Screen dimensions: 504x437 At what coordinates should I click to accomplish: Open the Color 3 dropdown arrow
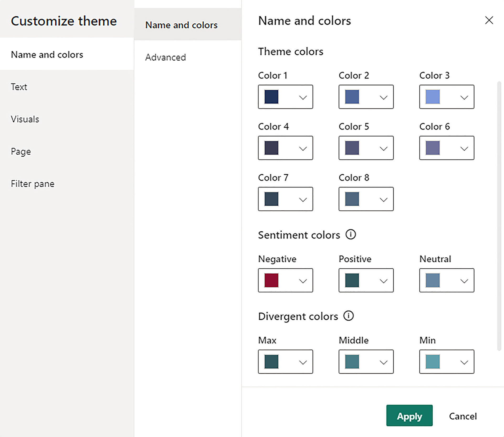tap(464, 97)
